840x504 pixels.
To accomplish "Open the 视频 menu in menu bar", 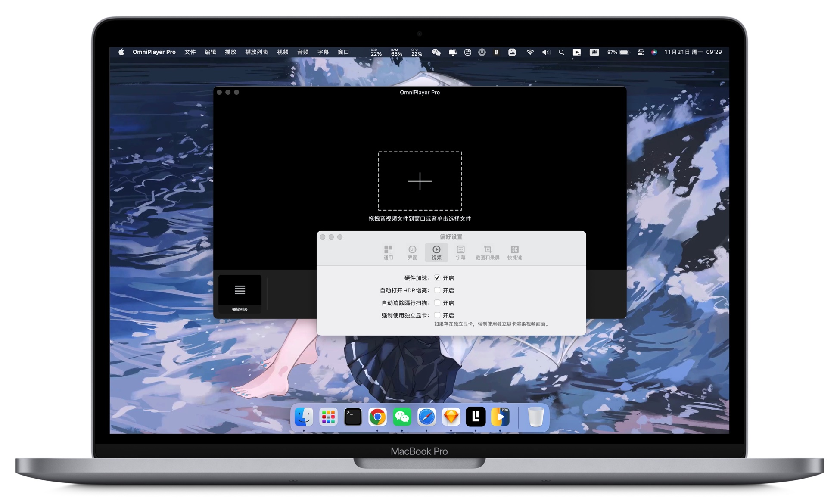I will [x=283, y=52].
